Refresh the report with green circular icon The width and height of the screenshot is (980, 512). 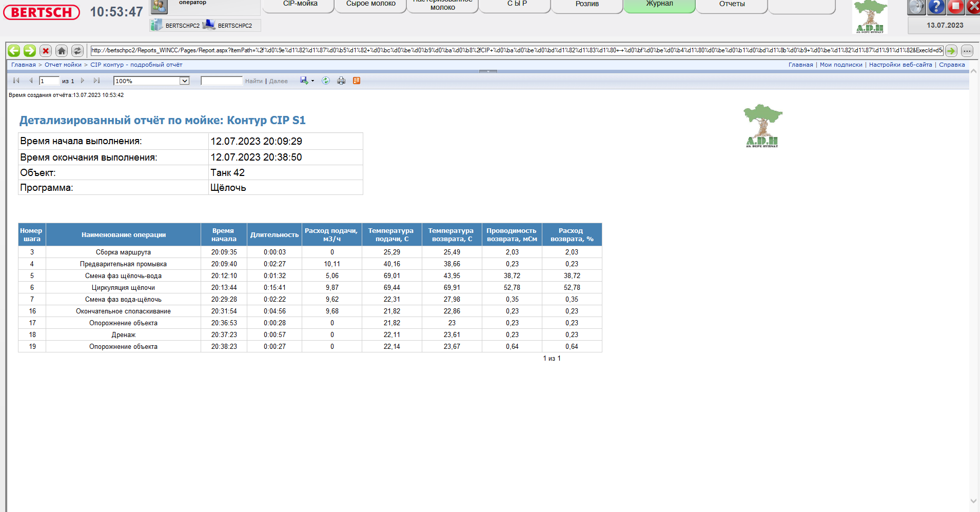click(x=326, y=81)
